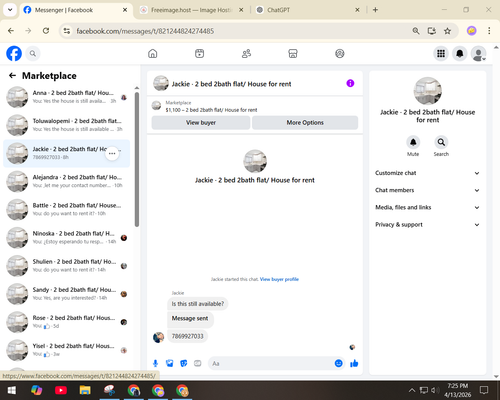Open Chrome's three-dot menu
Image resolution: width=500 pixels, height=400 pixels.
[489, 31]
